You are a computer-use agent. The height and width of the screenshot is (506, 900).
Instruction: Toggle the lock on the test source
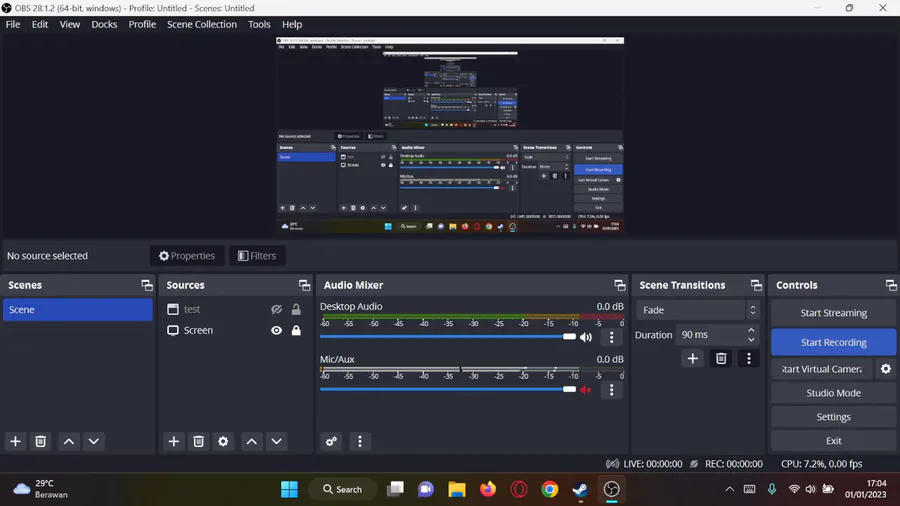point(296,309)
